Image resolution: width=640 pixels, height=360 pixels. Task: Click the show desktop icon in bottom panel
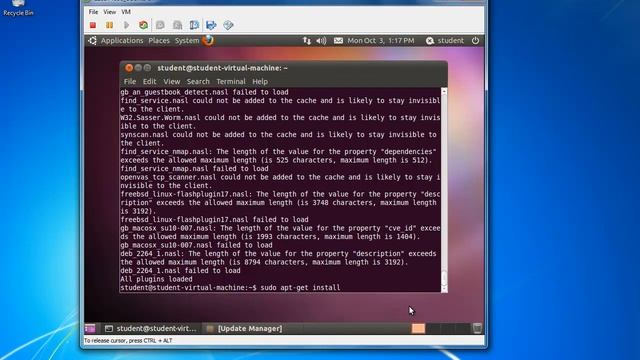90,329
